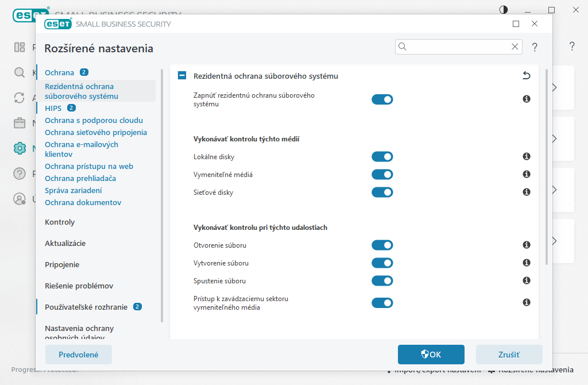Click the info icon beside Lokálne disky

tap(526, 156)
